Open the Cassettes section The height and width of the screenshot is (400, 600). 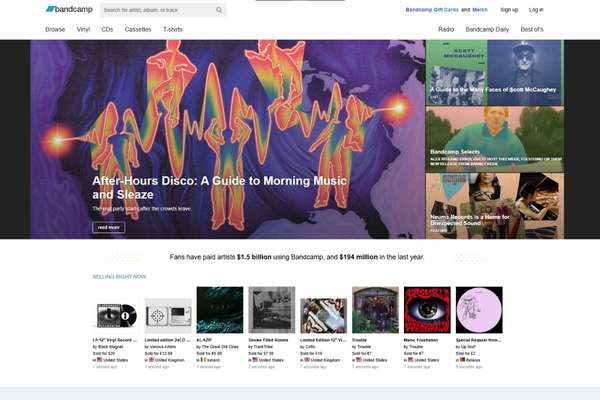138,29
